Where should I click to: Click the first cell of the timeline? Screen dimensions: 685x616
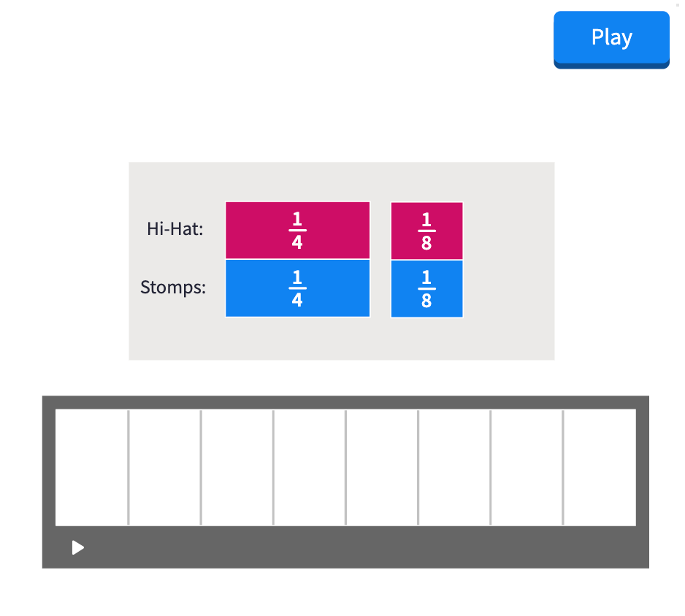(x=92, y=467)
